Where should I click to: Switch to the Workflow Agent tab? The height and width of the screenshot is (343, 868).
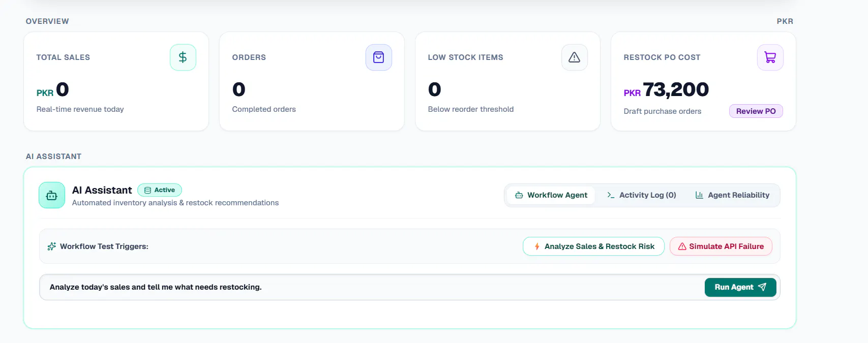551,195
